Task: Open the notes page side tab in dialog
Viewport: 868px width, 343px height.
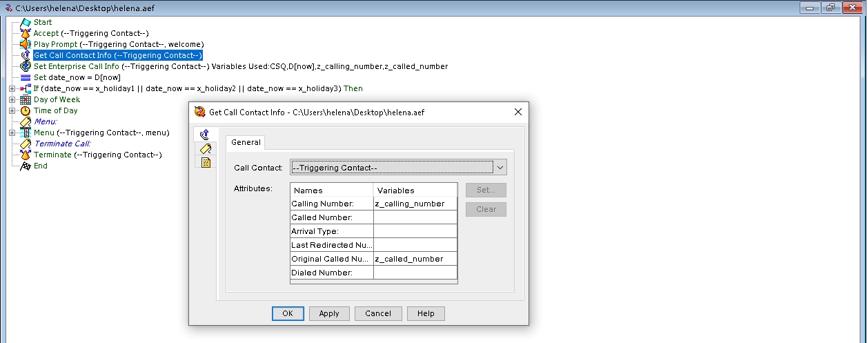Action: pyautogui.click(x=204, y=162)
